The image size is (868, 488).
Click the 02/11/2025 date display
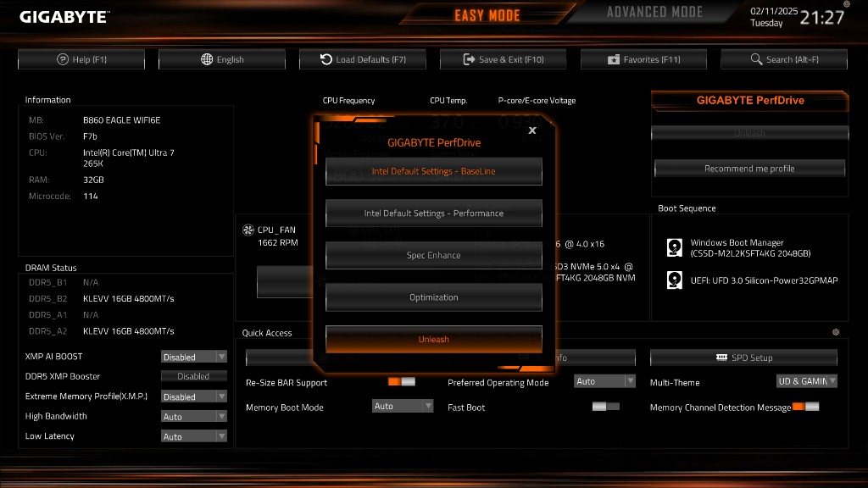click(x=775, y=10)
